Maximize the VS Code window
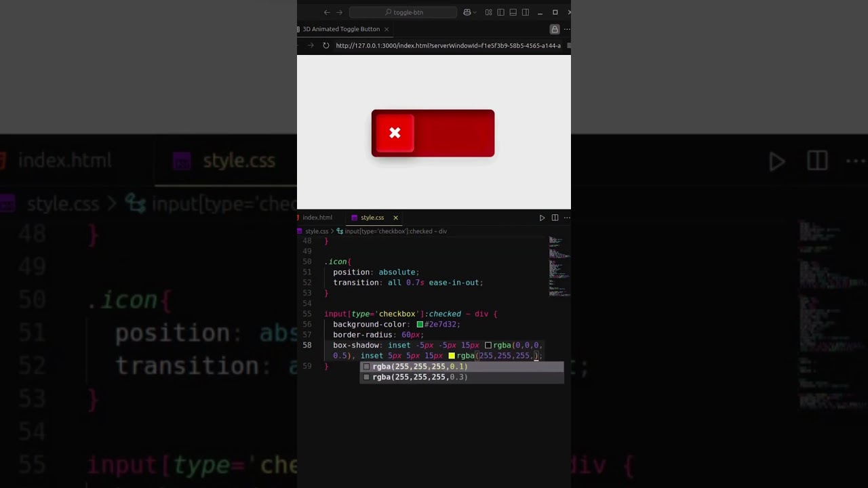 (x=555, y=12)
